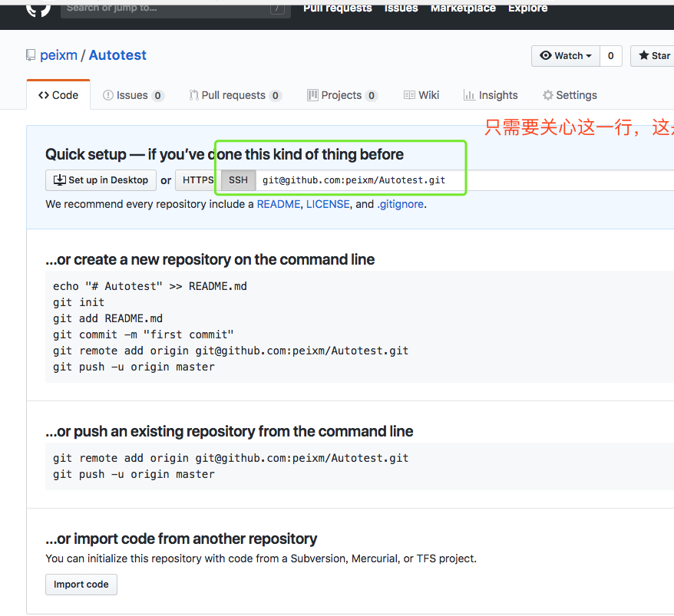Click '...or push an existing repository' heading
674x616 pixels.
(230, 431)
